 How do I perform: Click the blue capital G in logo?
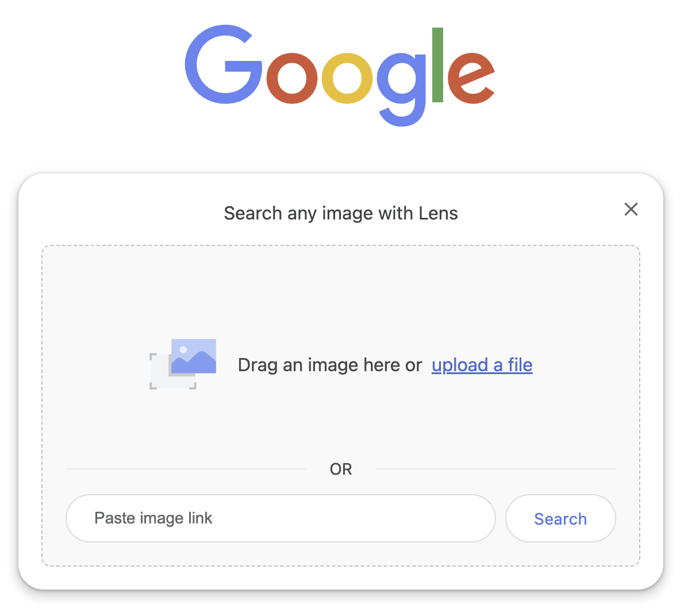click(224, 64)
